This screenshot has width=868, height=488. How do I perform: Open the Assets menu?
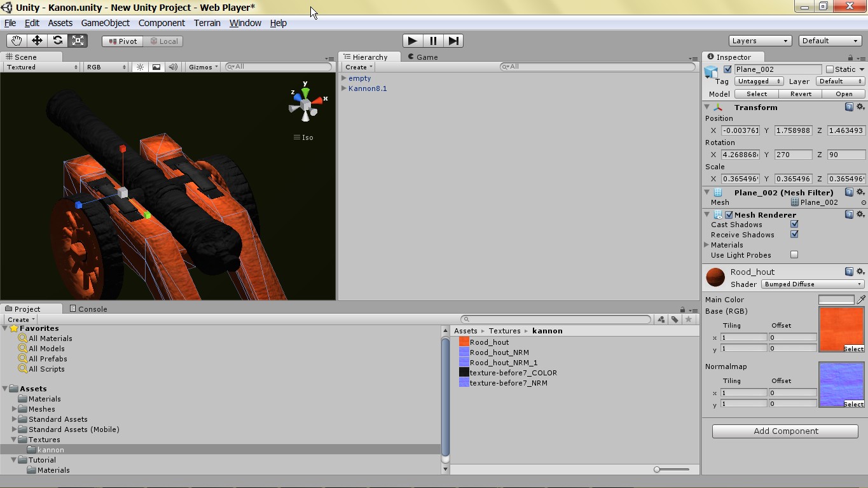point(60,23)
